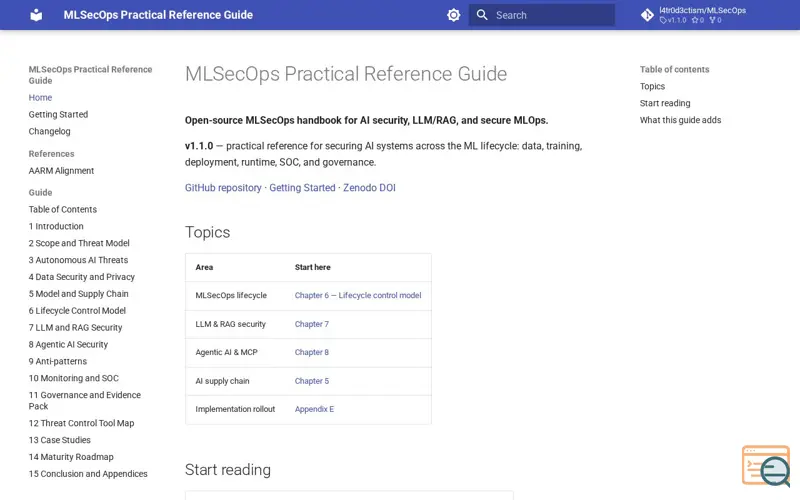
Task: Open 7 LLM and RAG Security
Action: [76, 327]
